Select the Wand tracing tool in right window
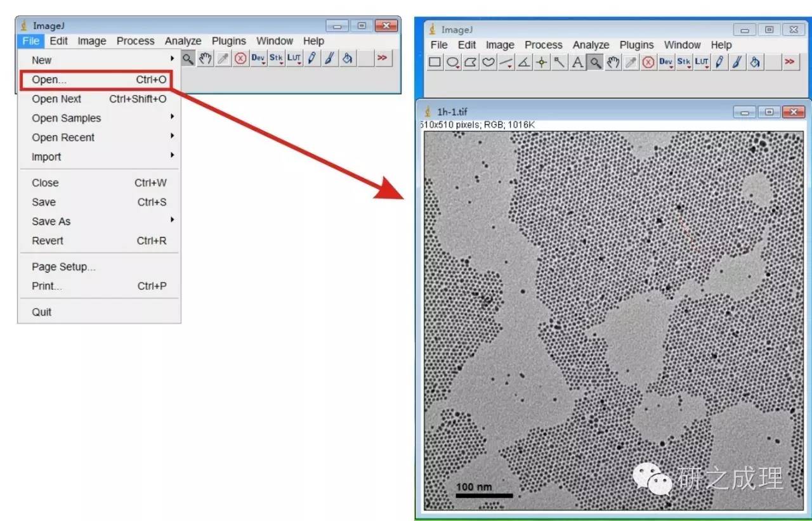The width and height of the screenshot is (812, 521). 560,61
